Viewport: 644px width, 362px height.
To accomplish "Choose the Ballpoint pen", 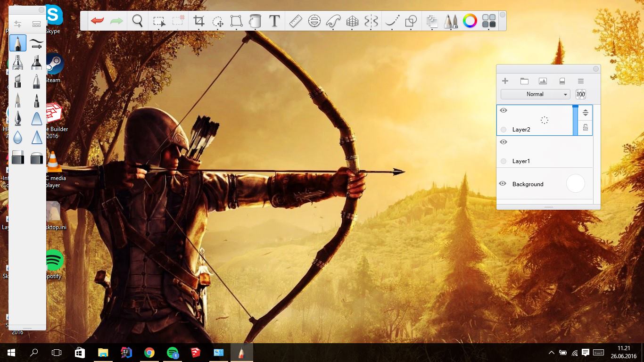I will pyautogui.click(x=36, y=81).
